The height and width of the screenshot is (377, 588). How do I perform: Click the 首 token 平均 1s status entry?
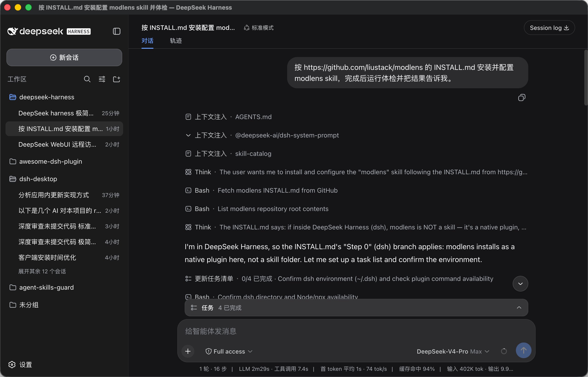point(354,369)
